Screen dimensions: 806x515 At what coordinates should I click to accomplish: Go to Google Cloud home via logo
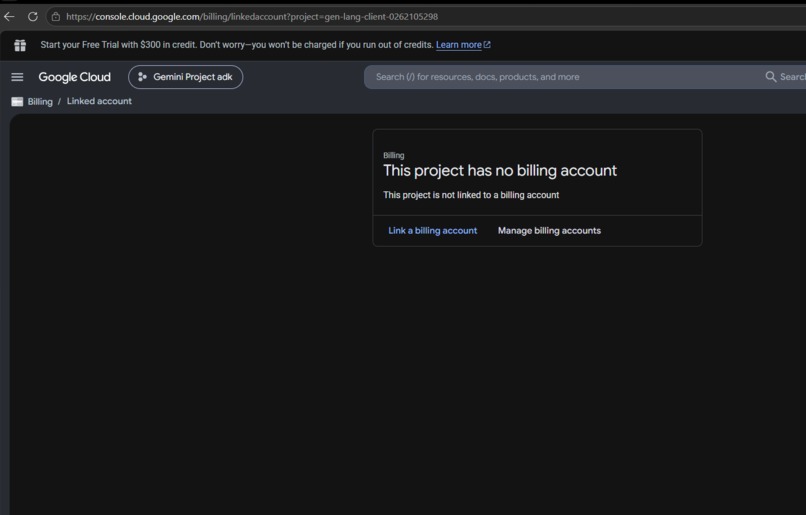point(75,77)
